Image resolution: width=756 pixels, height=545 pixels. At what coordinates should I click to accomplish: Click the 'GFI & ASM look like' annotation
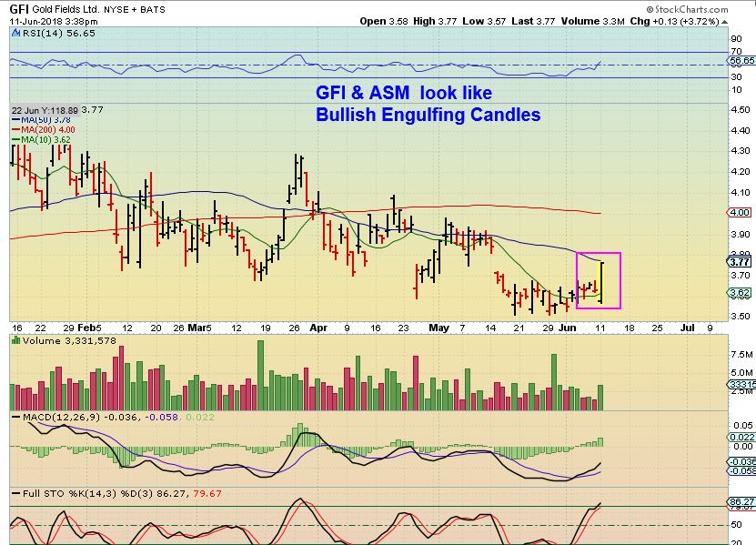coord(404,93)
